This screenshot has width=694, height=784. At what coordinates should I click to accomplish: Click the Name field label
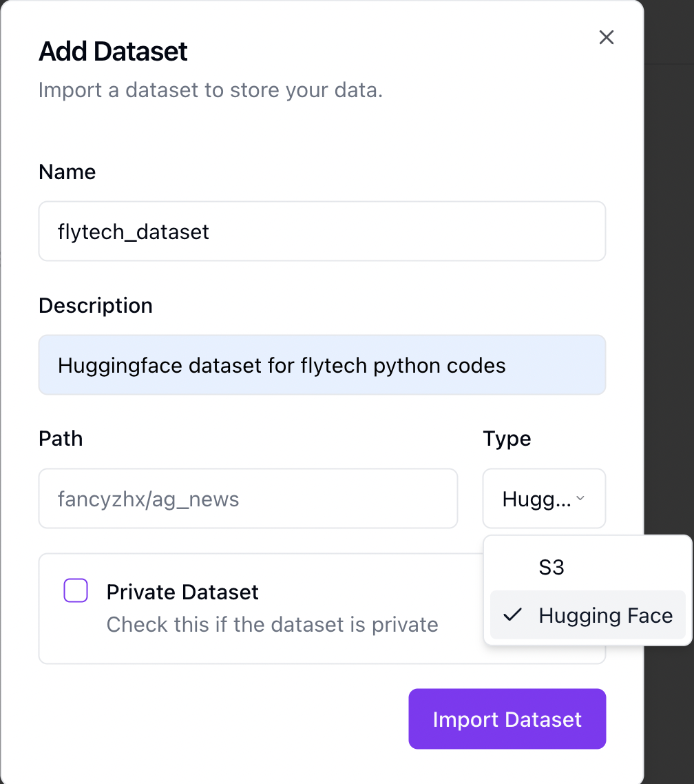(67, 172)
